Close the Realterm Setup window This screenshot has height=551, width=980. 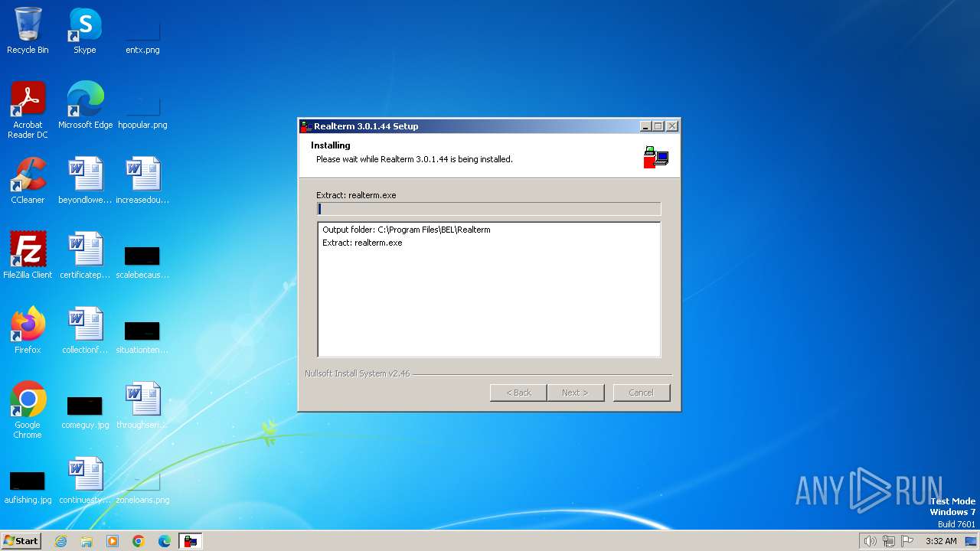[x=672, y=126]
